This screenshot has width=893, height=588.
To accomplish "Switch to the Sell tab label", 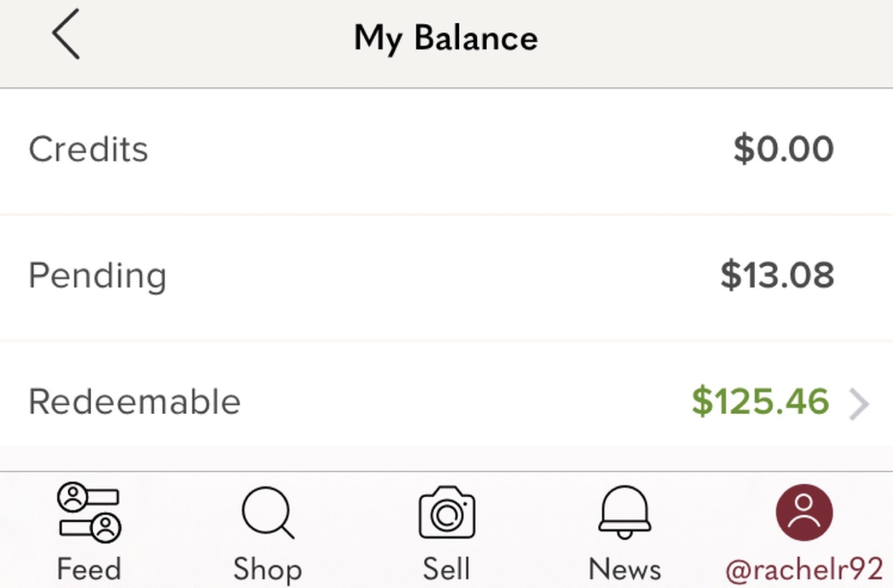I will pyautogui.click(x=446, y=569).
